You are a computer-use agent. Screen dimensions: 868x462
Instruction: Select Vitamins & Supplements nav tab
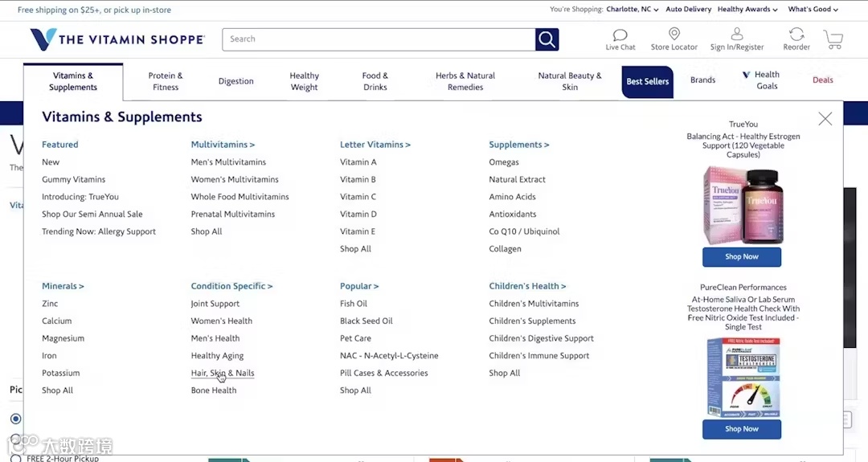pos(73,81)
